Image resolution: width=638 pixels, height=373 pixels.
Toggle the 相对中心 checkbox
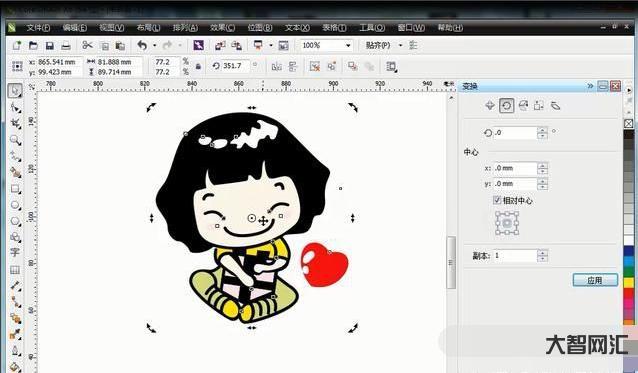coord(497,200)
